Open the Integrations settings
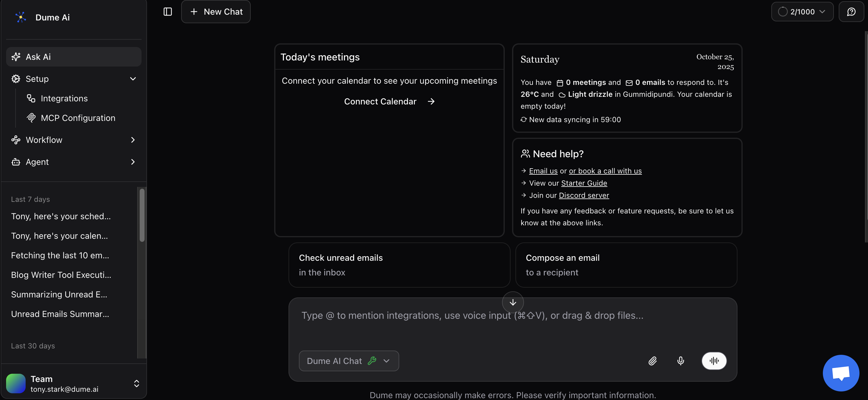Viewport: 868px width, 400px height. (64, 98)
